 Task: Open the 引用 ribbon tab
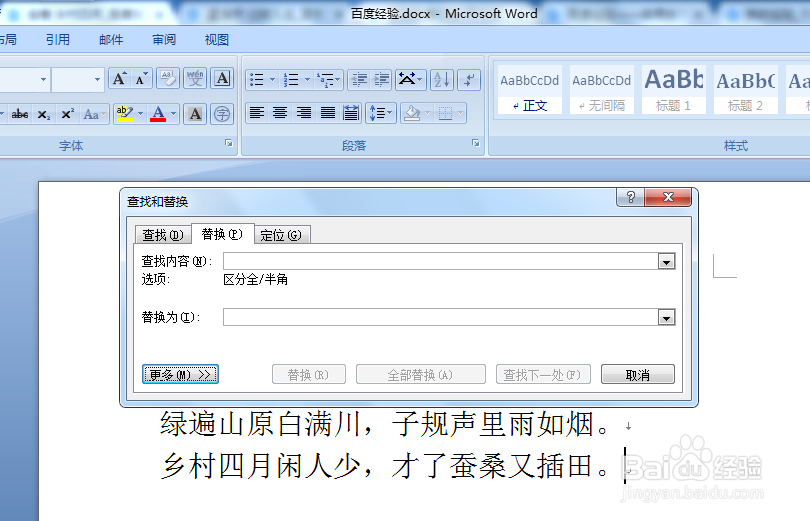[57, 39]
